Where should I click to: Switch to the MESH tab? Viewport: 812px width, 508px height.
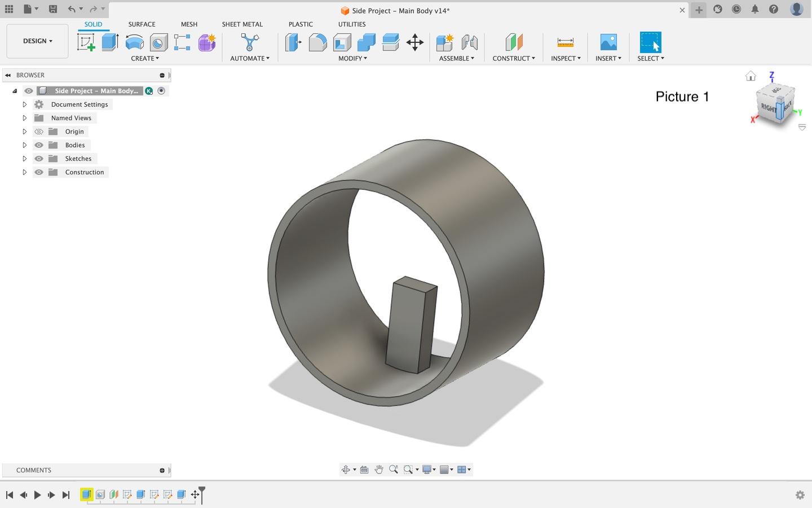click(x=189, y=24)
